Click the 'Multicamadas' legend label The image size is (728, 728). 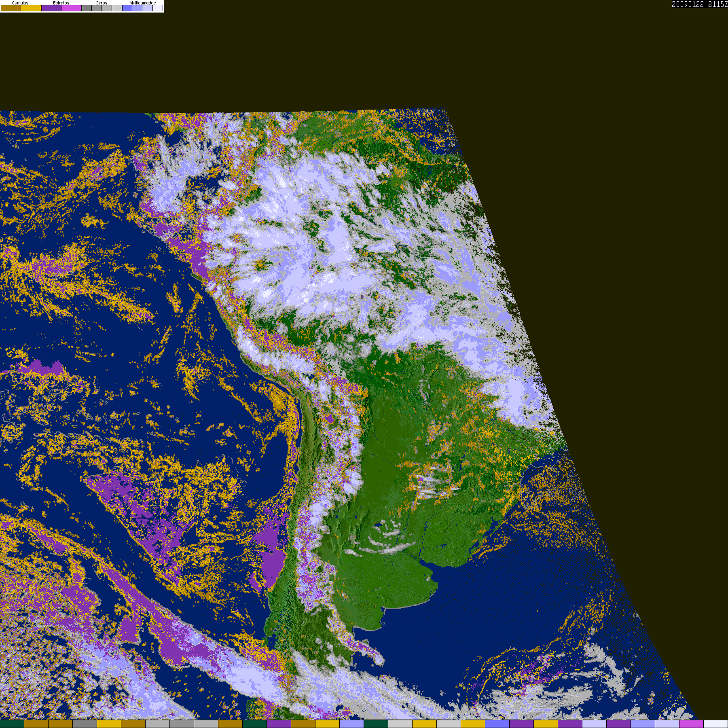coord(142,3)
